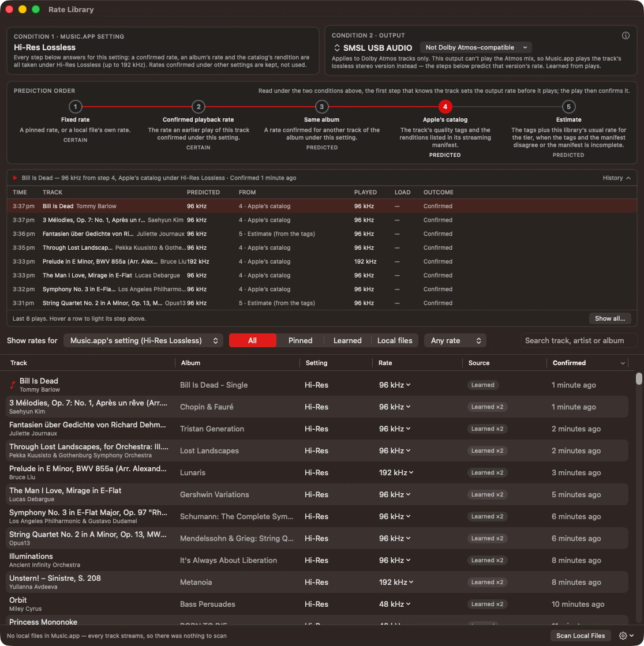Select step 4 Apple's catalog circle

(445, 107)
